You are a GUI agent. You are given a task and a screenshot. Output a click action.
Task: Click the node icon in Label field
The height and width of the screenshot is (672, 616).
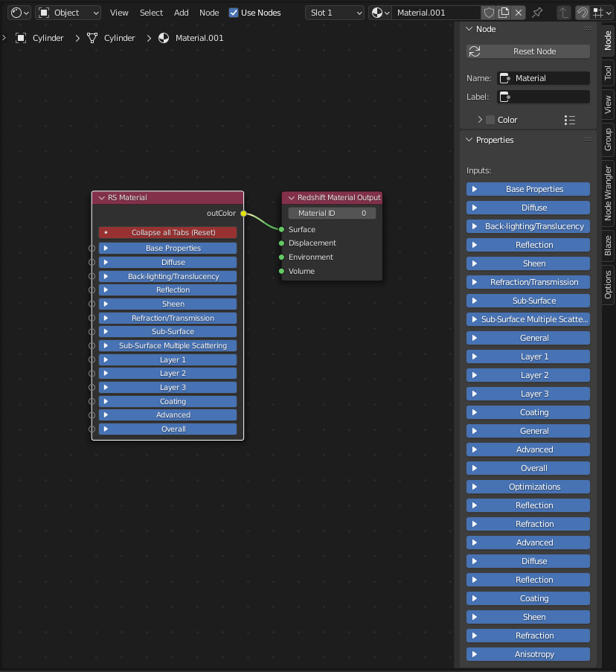click(x=505, y=97)
